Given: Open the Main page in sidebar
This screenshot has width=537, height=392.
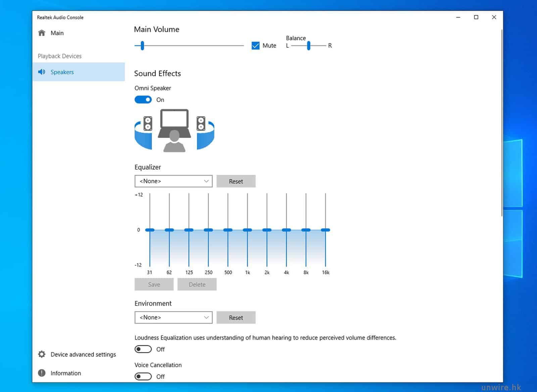Looking at the screenshot, I should 57,33.
